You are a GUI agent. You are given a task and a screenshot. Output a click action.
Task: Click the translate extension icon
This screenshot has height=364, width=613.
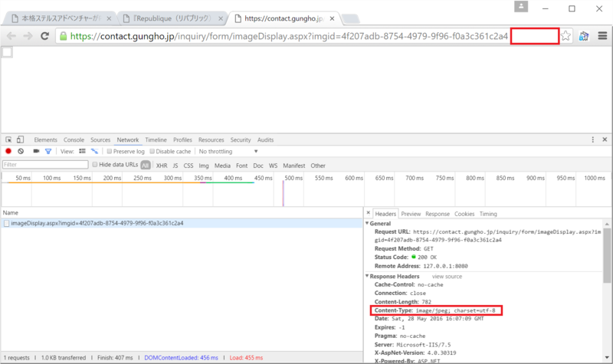pos(584,36)
